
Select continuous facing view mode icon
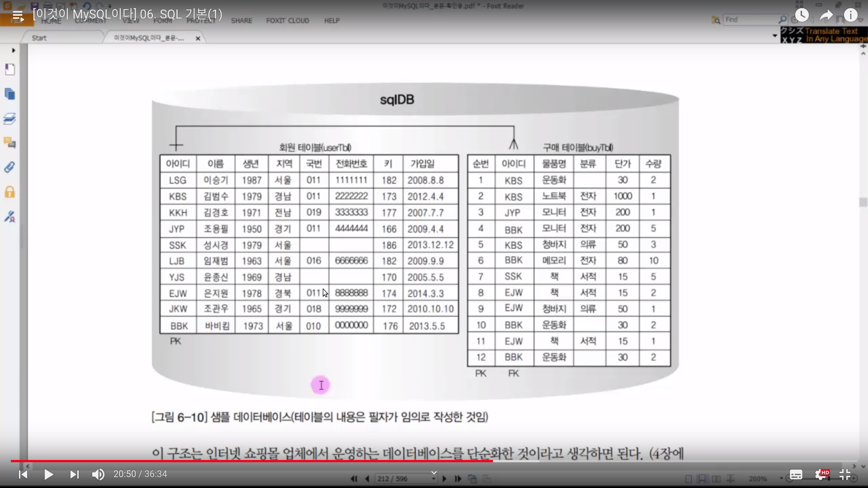point(730,479)
